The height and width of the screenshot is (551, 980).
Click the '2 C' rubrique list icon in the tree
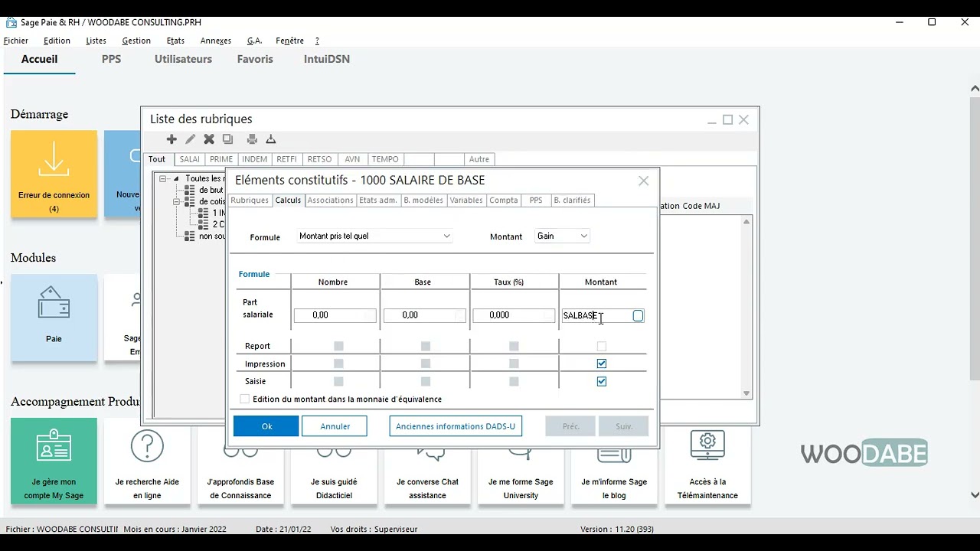point(203,224)
